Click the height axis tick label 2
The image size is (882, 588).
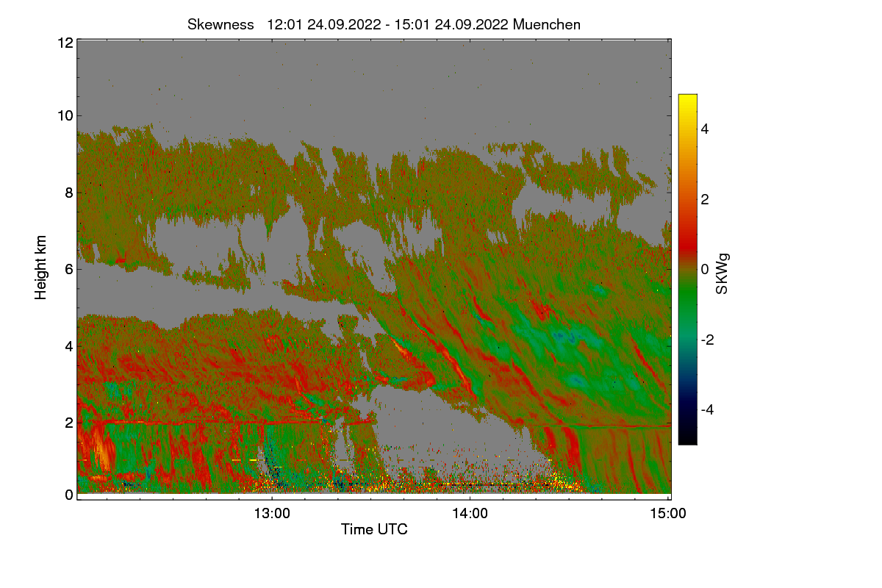(x=68, y=422)
